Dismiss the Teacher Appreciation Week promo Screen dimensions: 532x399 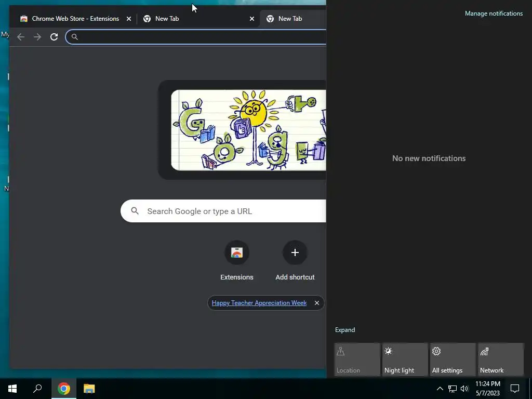tap(316, 303)
